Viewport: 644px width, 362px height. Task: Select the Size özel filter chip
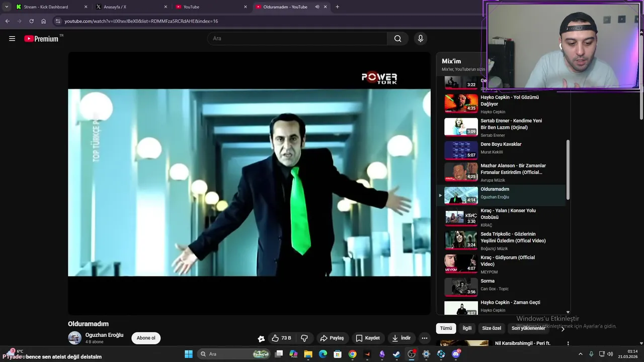[x=492, y=328]
